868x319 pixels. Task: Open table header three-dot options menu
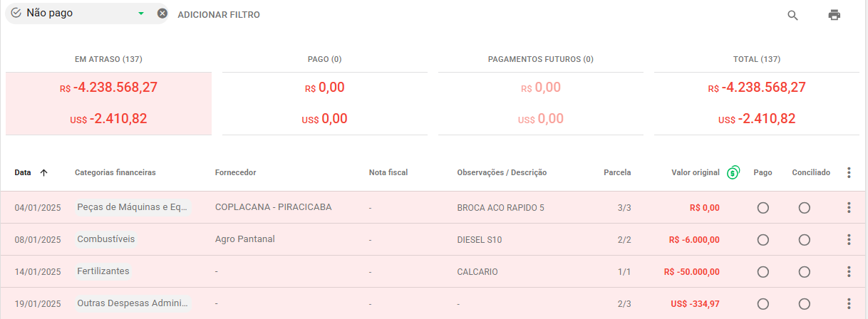click(x=849, y=172)
